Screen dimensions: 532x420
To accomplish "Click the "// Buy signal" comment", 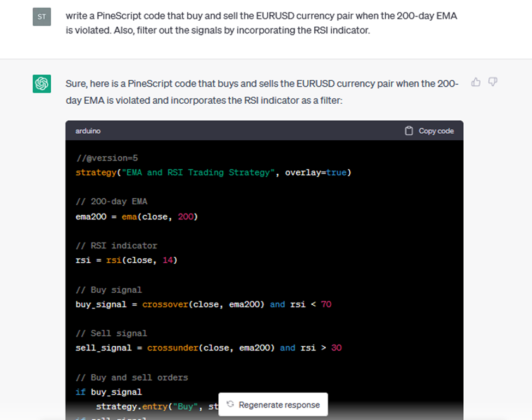I will [x=109, y=290].
